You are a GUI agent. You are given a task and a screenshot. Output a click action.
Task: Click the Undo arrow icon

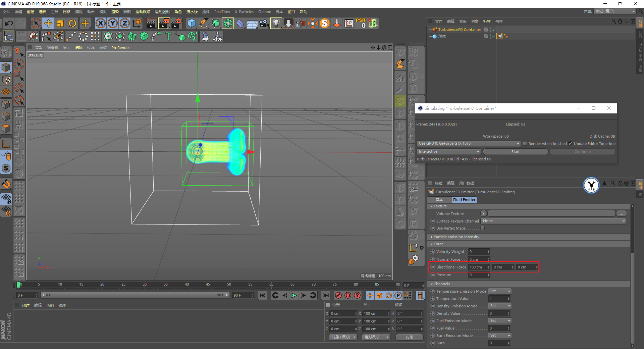9,23
